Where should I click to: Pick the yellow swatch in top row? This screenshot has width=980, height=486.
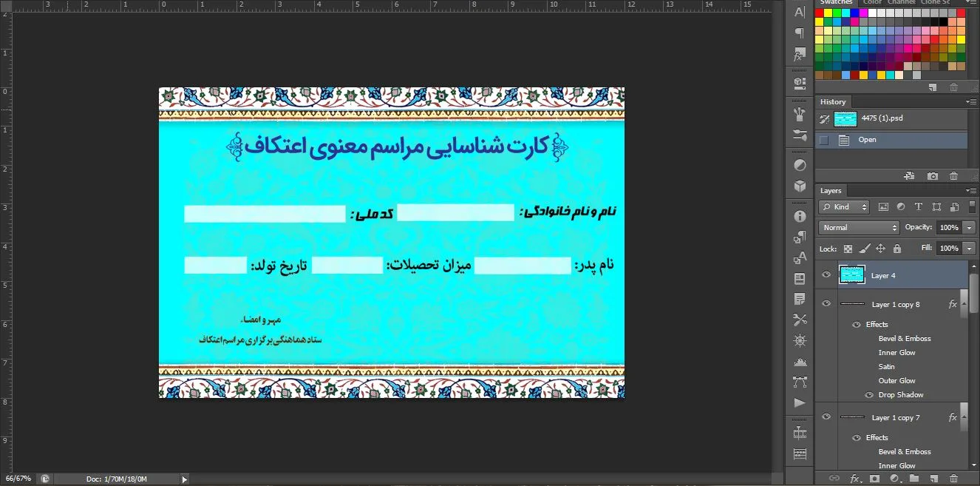[x=828, y=13]
